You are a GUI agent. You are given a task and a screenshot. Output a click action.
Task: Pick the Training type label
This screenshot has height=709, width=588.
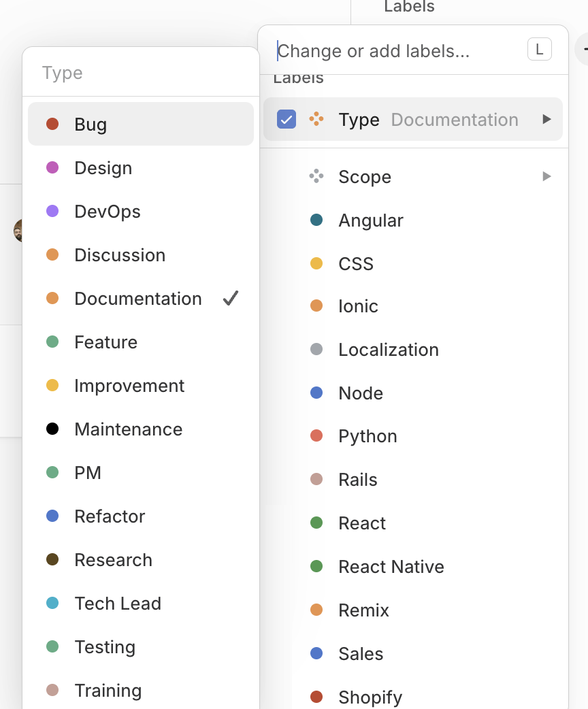pos(141,691)
